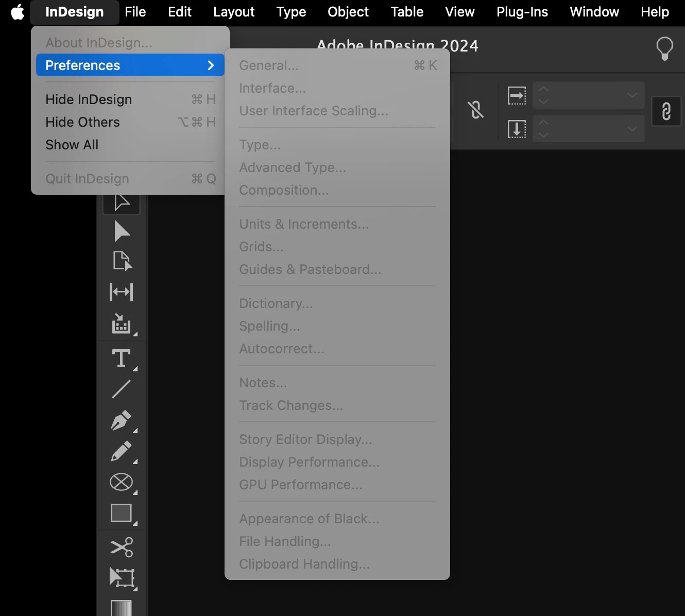Open User Interface Scaling... preferences

[x=337, y=111]
